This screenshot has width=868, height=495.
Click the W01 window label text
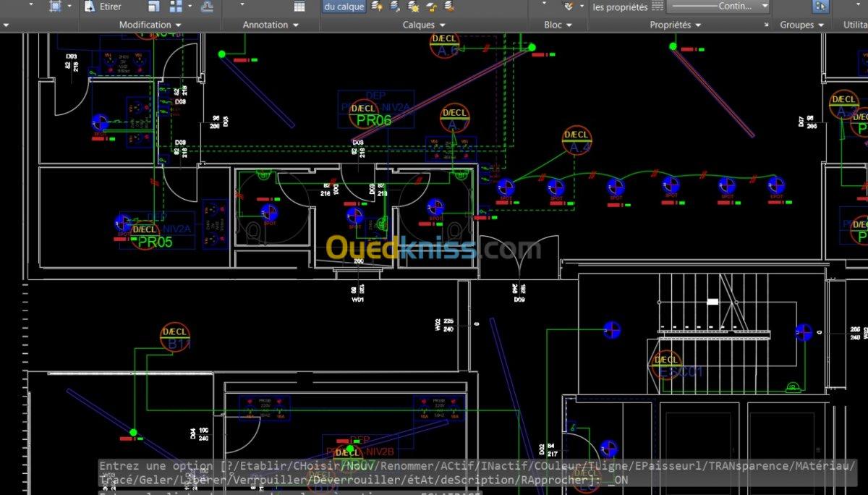pyautogui.click(x=357, y=298)
